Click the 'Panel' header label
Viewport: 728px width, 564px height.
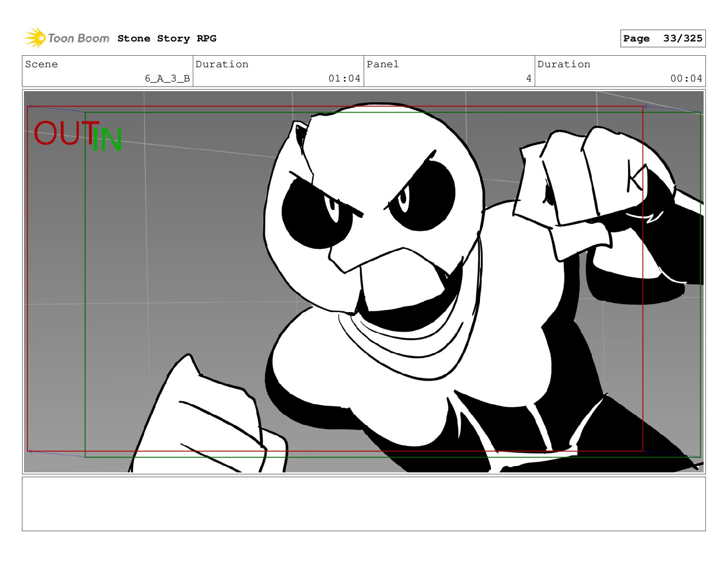point(382,64)
